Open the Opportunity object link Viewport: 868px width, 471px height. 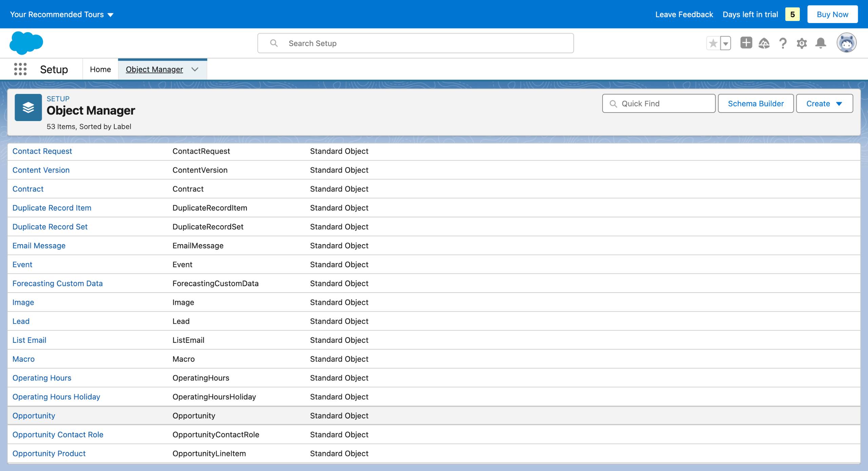pyautogui.click(x=34, y=416)
